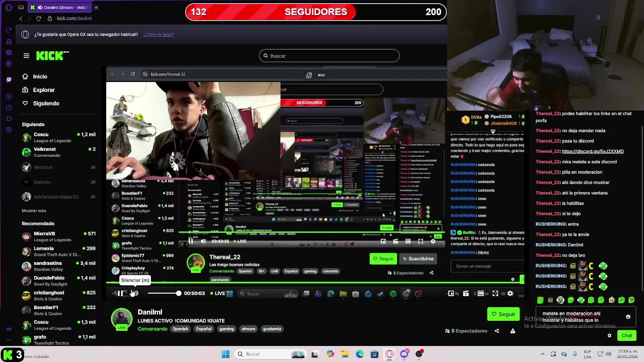The width and height of the screenshot is (644, 362).
Task: Click the Danilml Stream browser tab
Action: coord(59,8)
